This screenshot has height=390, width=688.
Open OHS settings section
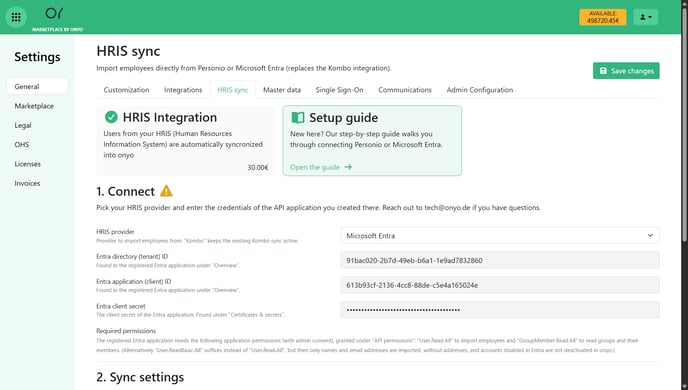tap(22, 144)
